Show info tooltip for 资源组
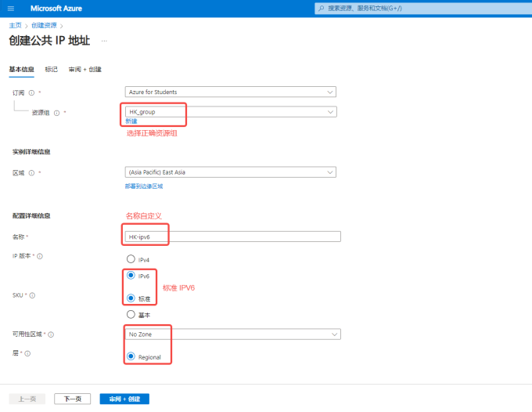The image size is (532, 412). 56,113
